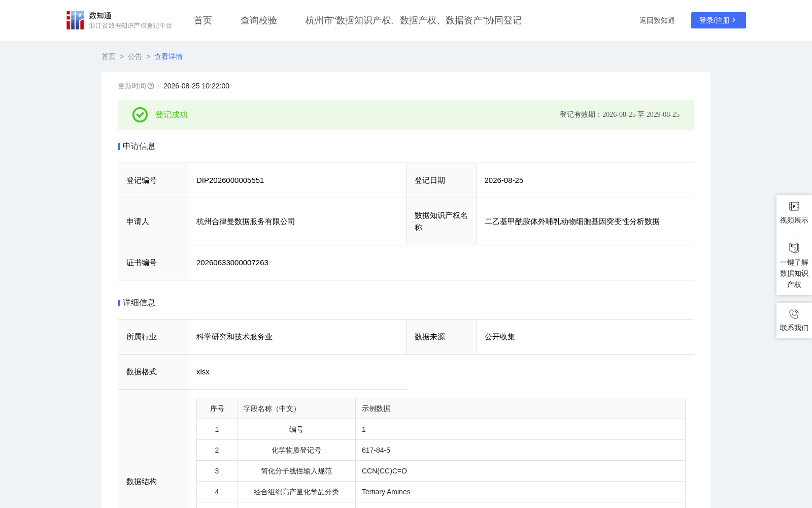Click the 证书编号 row label
The image size is (812, 508).
[142, 263]
